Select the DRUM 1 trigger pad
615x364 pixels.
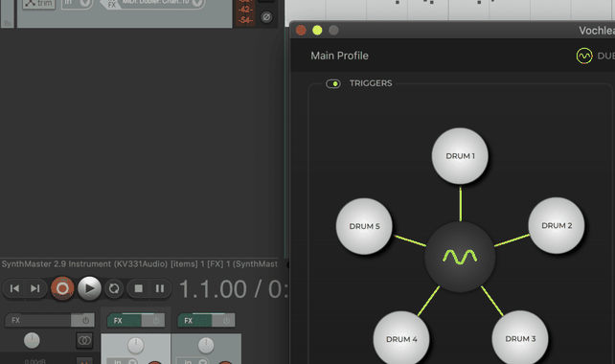(x=460, y=156)
